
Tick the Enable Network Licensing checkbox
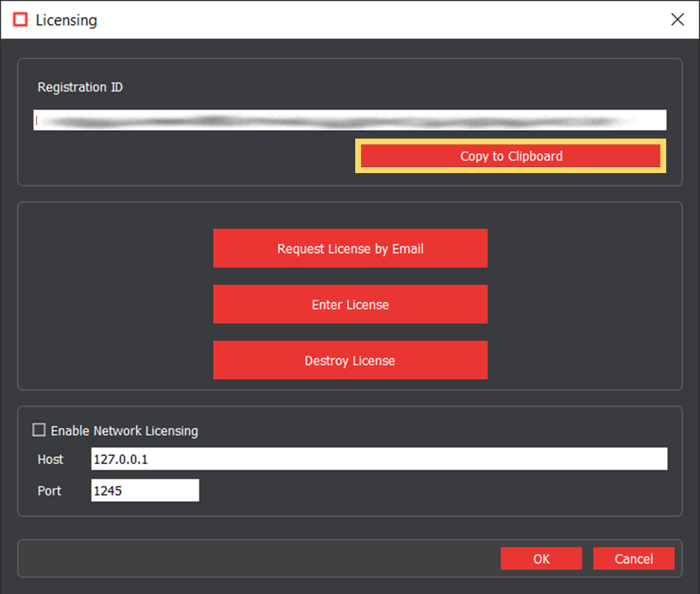(x=40, y=430)
